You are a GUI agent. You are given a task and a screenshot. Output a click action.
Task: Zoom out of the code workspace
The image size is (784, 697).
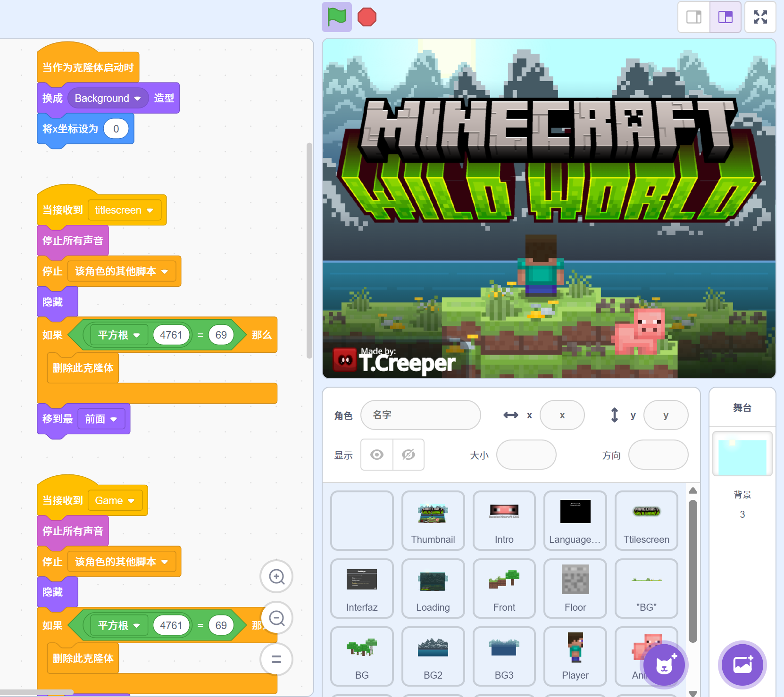click(x=276, y=618)
